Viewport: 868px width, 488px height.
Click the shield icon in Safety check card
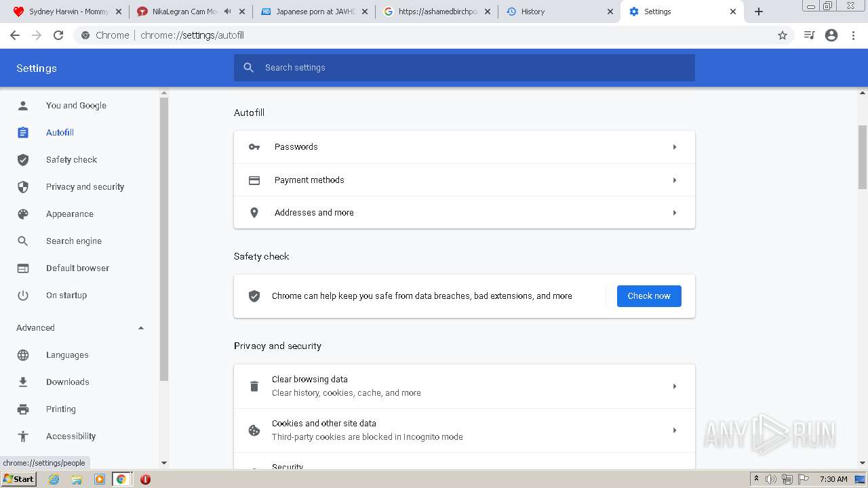254,296
